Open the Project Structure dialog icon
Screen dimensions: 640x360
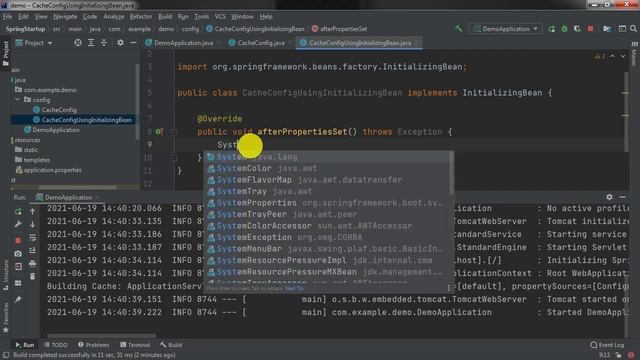coord(607,29)
